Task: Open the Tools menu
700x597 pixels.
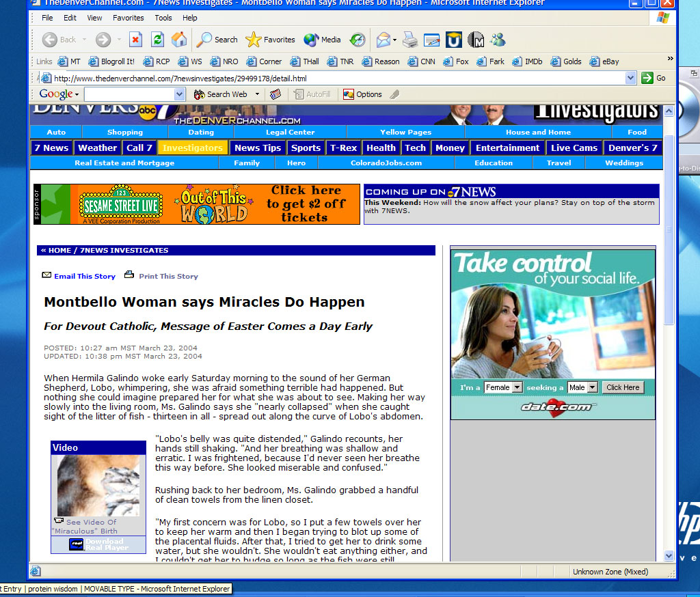Action: (x=163, y=18)
